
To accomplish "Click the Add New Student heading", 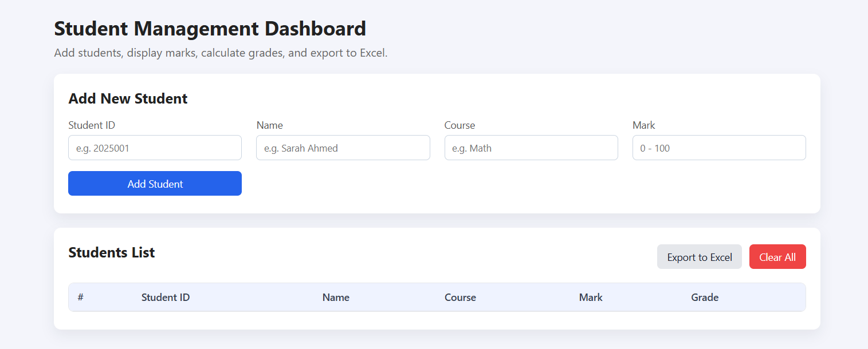I will (128, 98).
